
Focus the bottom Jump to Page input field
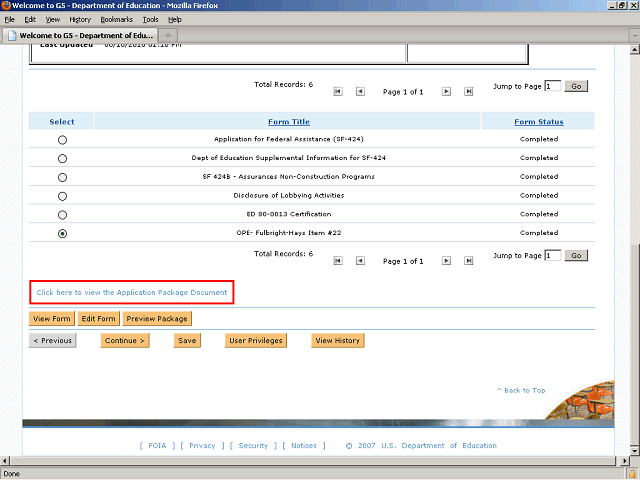click(x=553, y=256)
